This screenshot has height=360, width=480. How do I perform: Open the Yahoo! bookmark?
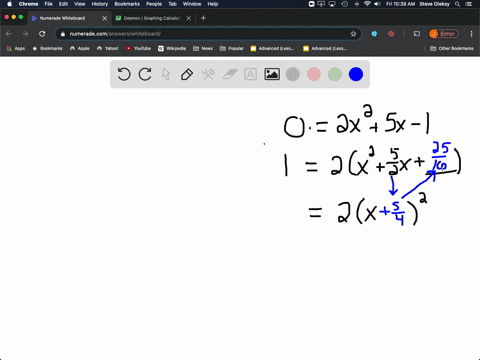(x=108, y=48)
